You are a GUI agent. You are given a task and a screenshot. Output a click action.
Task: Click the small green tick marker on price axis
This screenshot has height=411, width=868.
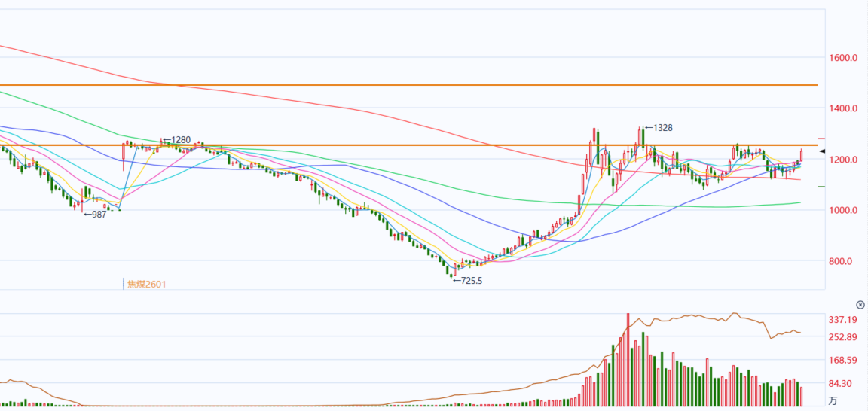coord(821,187)
